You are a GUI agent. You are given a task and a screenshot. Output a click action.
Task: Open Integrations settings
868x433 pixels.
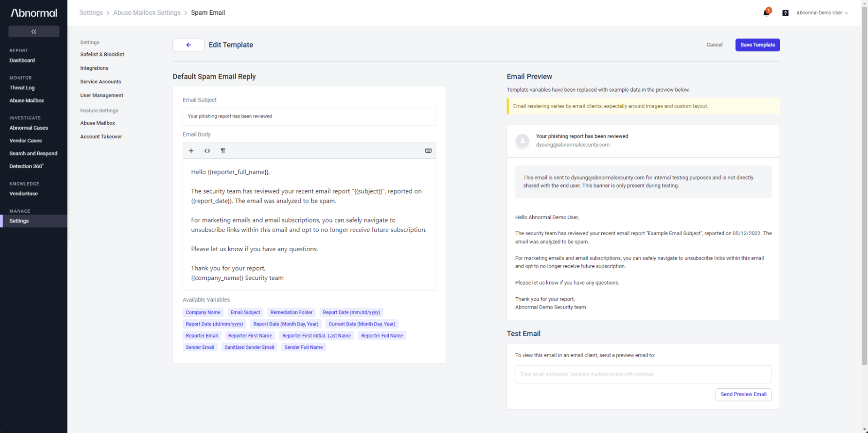point(94,68)
